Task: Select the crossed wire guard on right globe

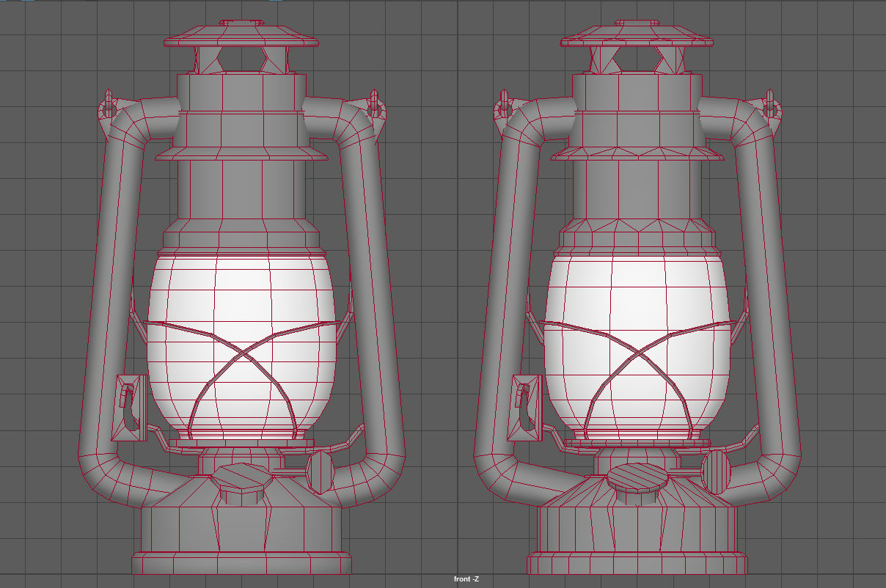Action: (x=638, y=352)
